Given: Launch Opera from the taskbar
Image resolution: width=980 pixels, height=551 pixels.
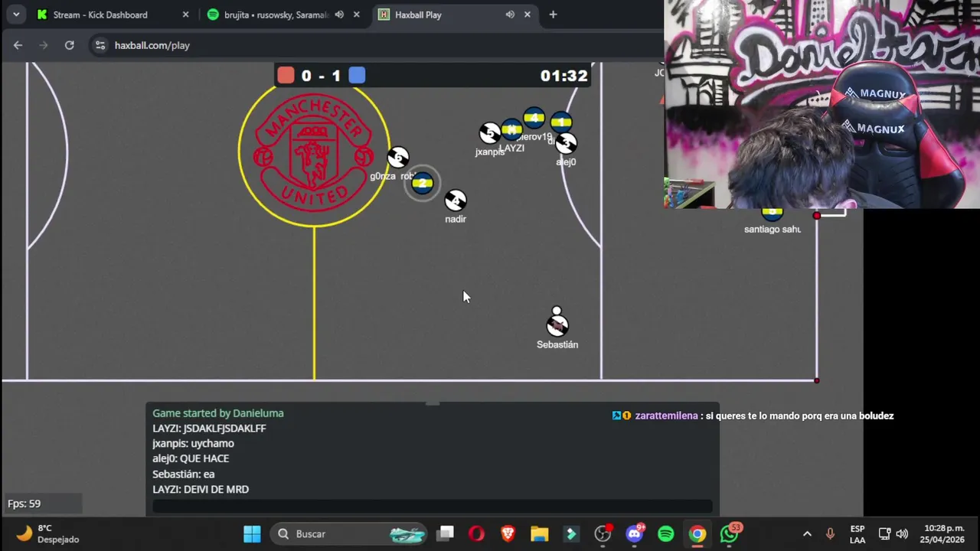Looking at the screenshot, I should tap(476, 534).
